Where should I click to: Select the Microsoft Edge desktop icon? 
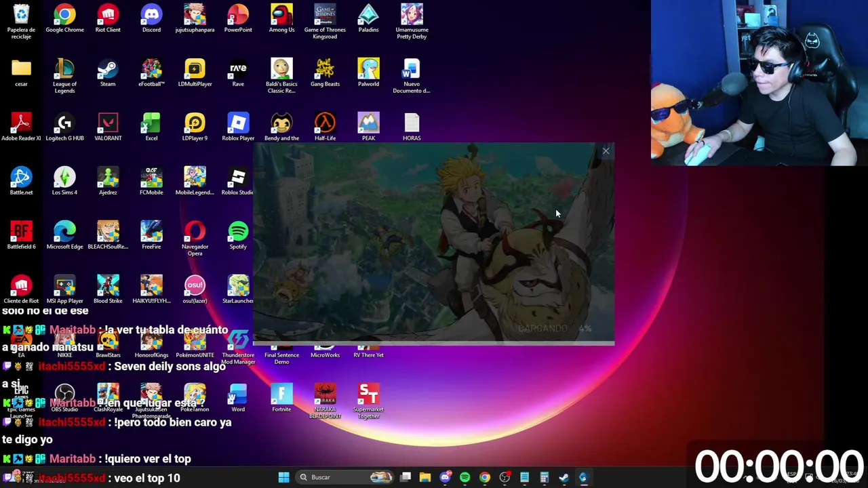point(64,235)
